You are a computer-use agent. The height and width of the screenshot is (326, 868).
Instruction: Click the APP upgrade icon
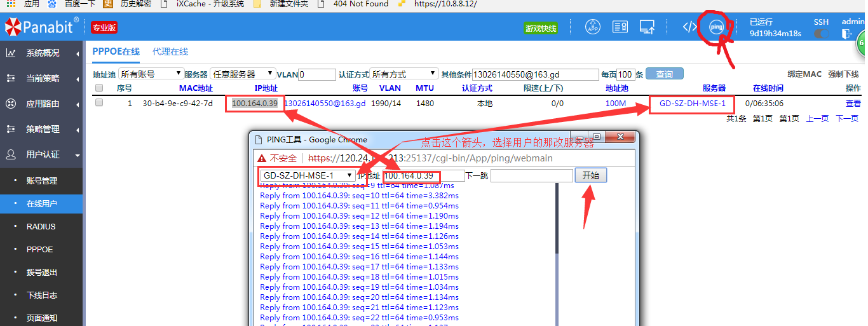pyautogui.click(x=593, y=27)
